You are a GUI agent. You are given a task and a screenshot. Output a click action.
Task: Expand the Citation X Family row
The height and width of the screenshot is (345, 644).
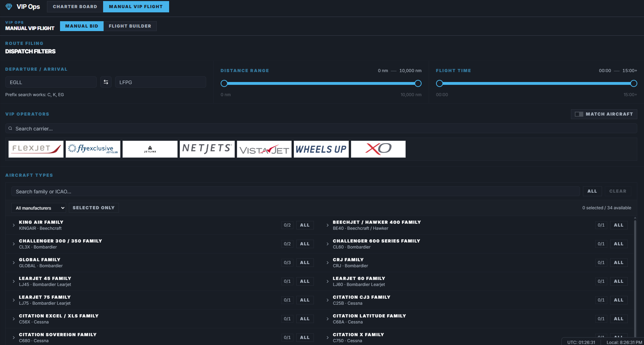tap(328, 338)
